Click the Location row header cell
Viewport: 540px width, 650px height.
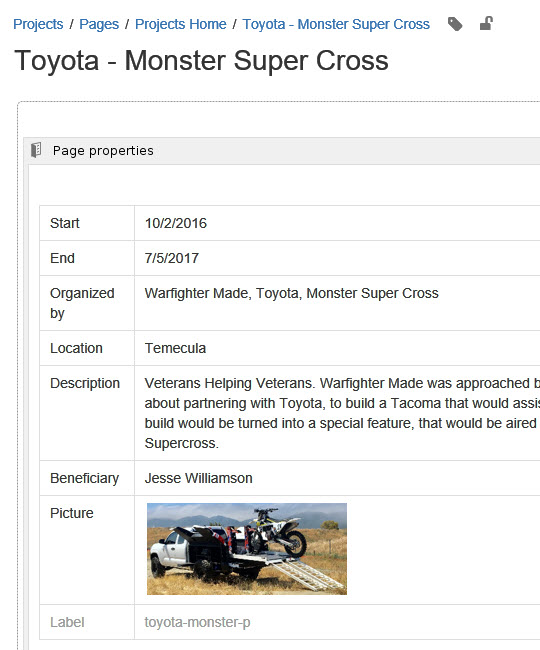coord(87,348)
